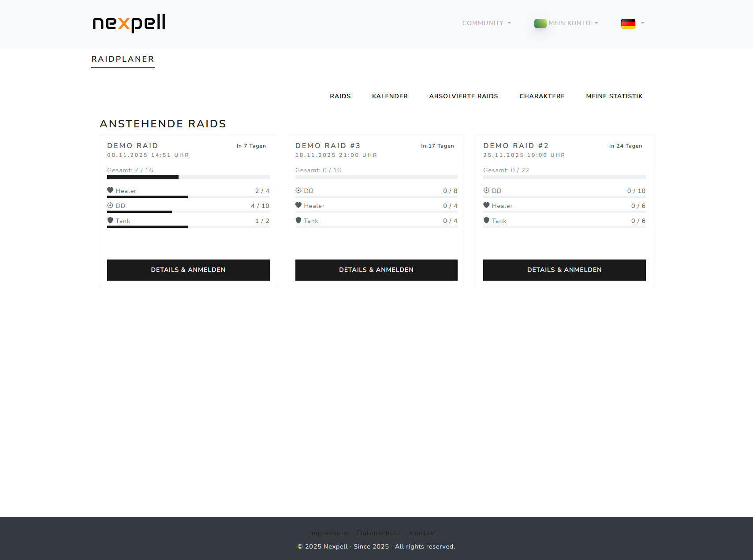This screenshot has width=753, height=560.
Task: Open the ABSOLVIERTE RAIDS section
Action: coord(463,96)
